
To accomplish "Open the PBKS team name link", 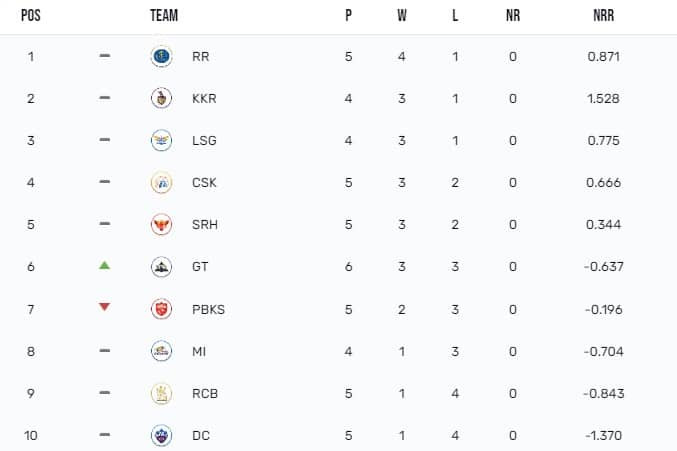I will 209,309.
